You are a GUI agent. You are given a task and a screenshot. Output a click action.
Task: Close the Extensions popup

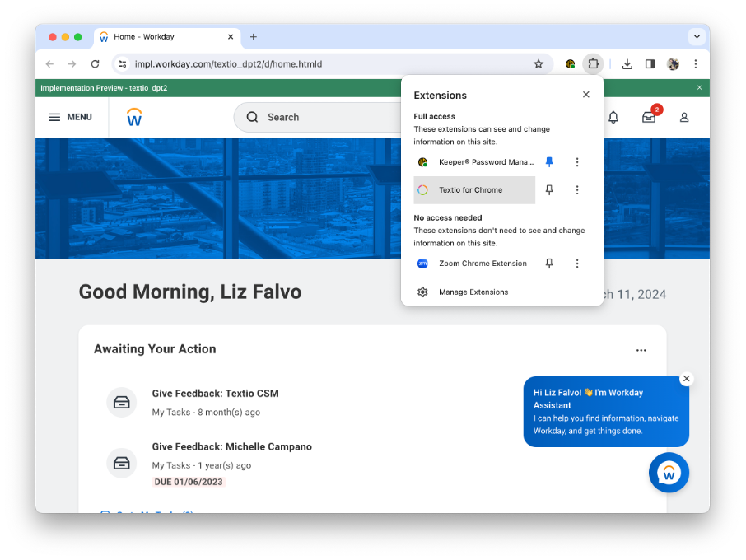[586, 95]
